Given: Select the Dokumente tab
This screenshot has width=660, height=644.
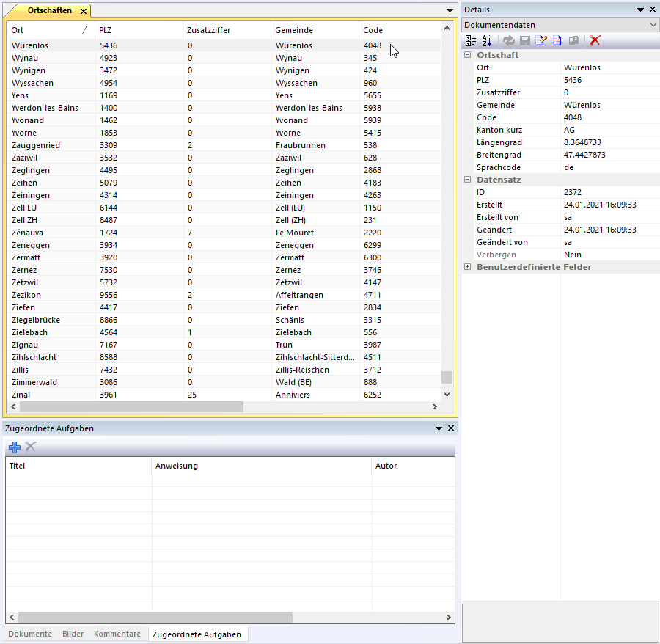Looking at the screenshot, I should click(x=29, y=634).
